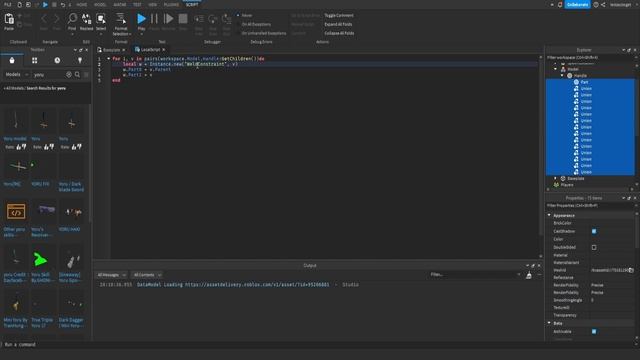The image size is (640, 360).
Task: Click the Resume icon
Action: coord(168,19)
